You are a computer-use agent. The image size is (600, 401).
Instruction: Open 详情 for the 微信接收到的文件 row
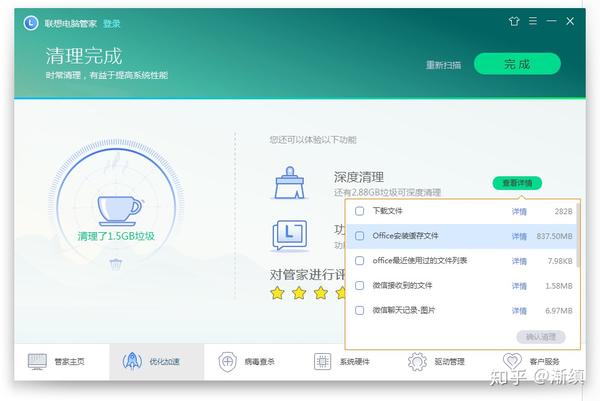point(519,286)
